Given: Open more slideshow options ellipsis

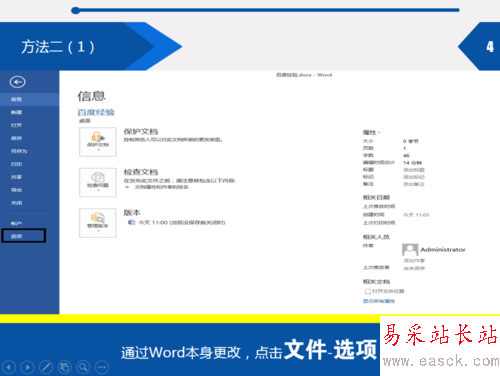Looking at the screenshot, I should (x=102, y=367).
